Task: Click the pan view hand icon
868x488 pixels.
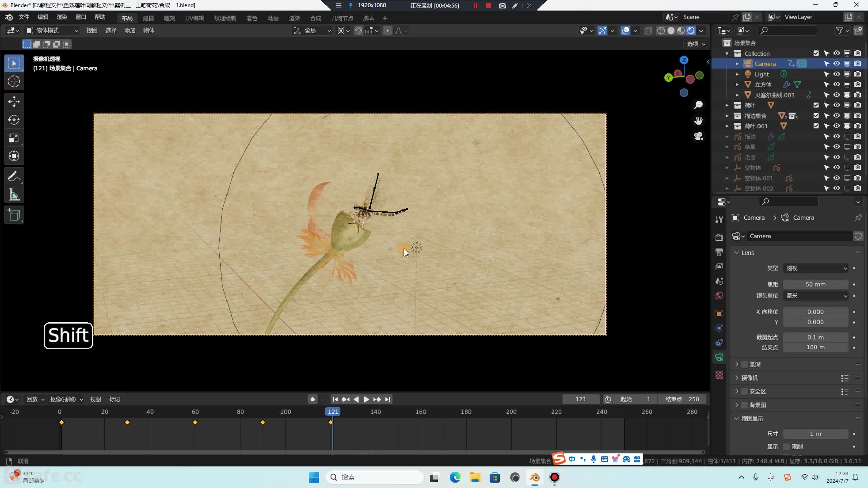Action: 698,120
